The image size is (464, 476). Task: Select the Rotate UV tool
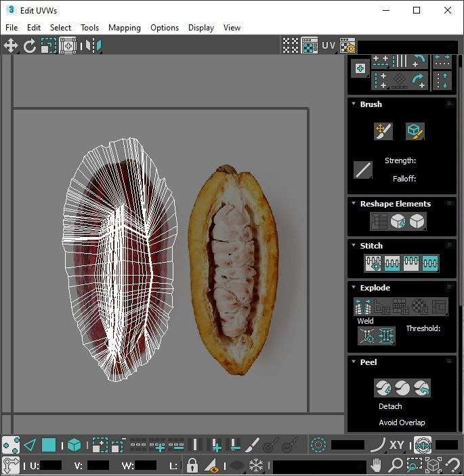click(30, 46)
